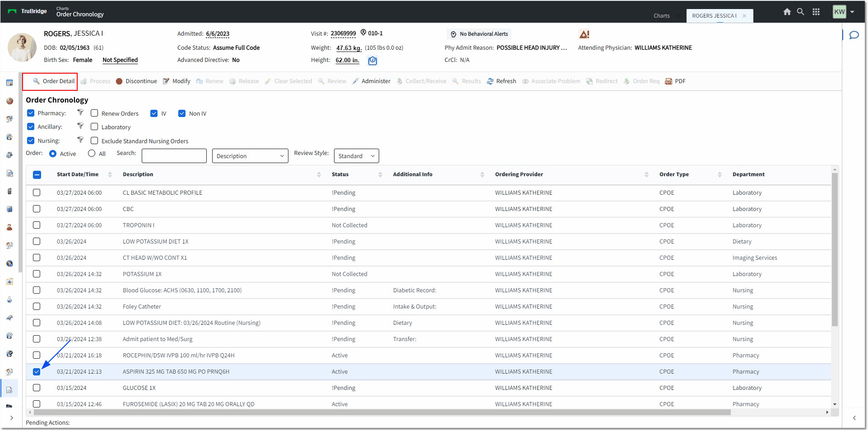The height and width of the screenshot is (431, 868).
Task: Click the weight 47.63 kg link
Action: [349, 48]
